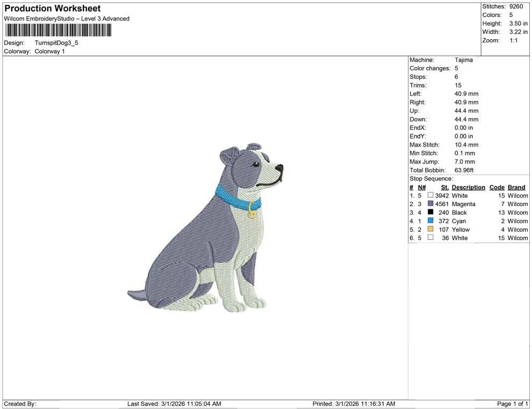
Task: Click the 'Colorway 1' value
Action: coord(49,52)
